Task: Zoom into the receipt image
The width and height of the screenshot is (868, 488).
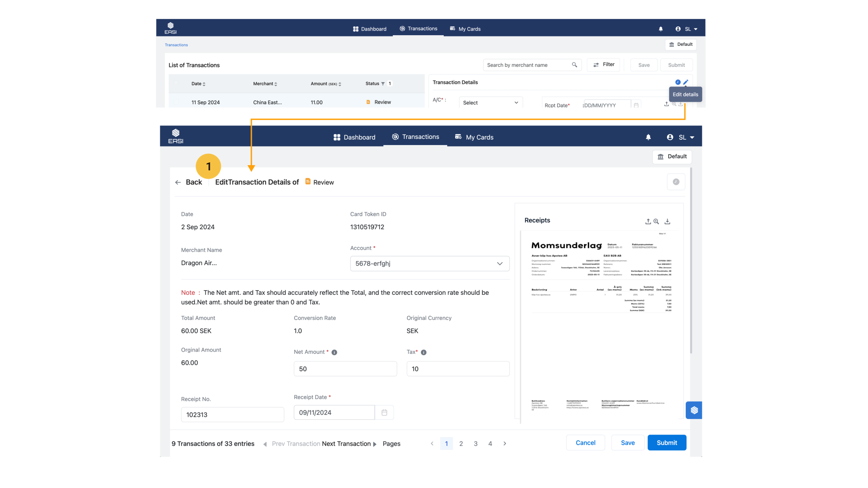Action: click(x=656, y=222)
